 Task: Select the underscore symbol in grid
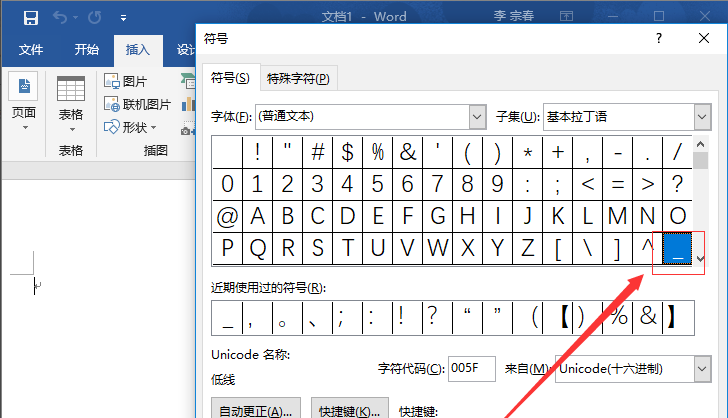[x=677, y=248]
